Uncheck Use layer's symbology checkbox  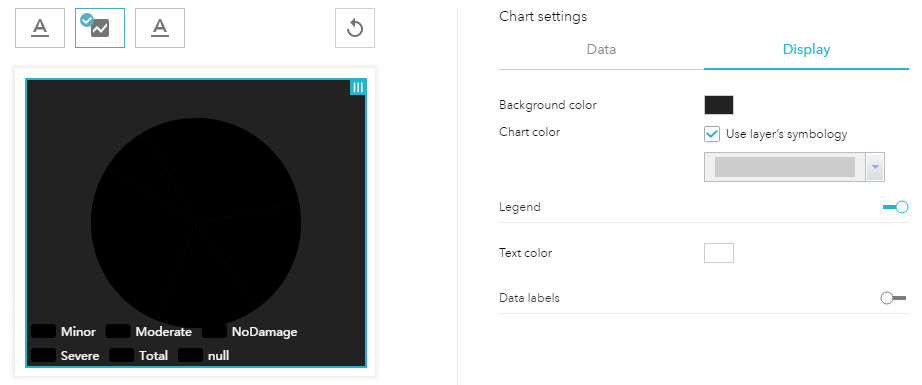coord(711,134)
